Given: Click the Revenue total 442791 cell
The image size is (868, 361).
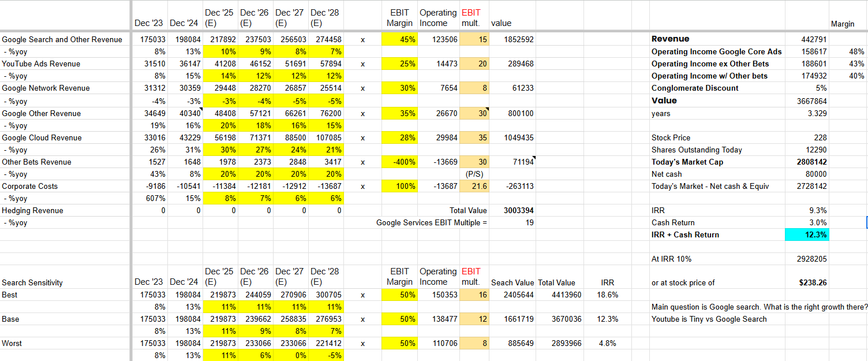Looking at the screenshot, I should pos(807,39).
